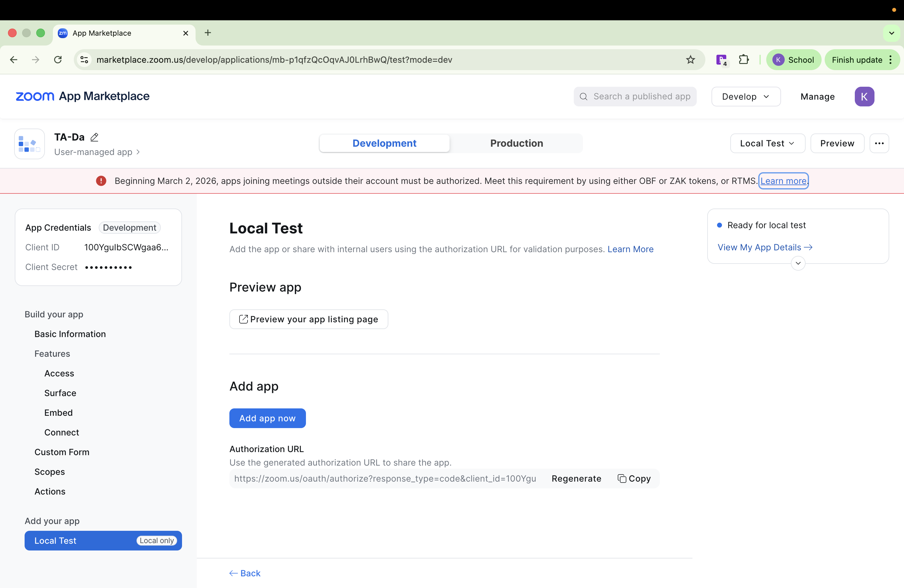Open a new browser tab
Viewport: 904px width, 588px height.
click(x=208, y=33)
